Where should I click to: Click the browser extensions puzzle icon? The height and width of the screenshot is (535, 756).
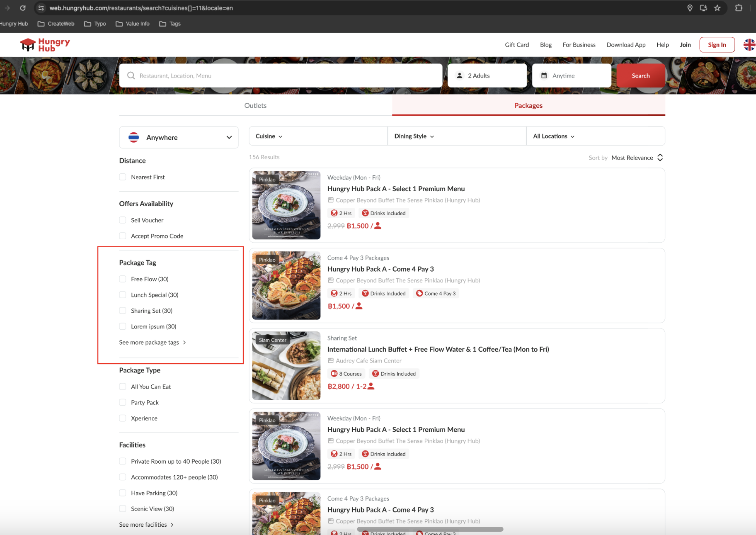click(x=739, y=8)
